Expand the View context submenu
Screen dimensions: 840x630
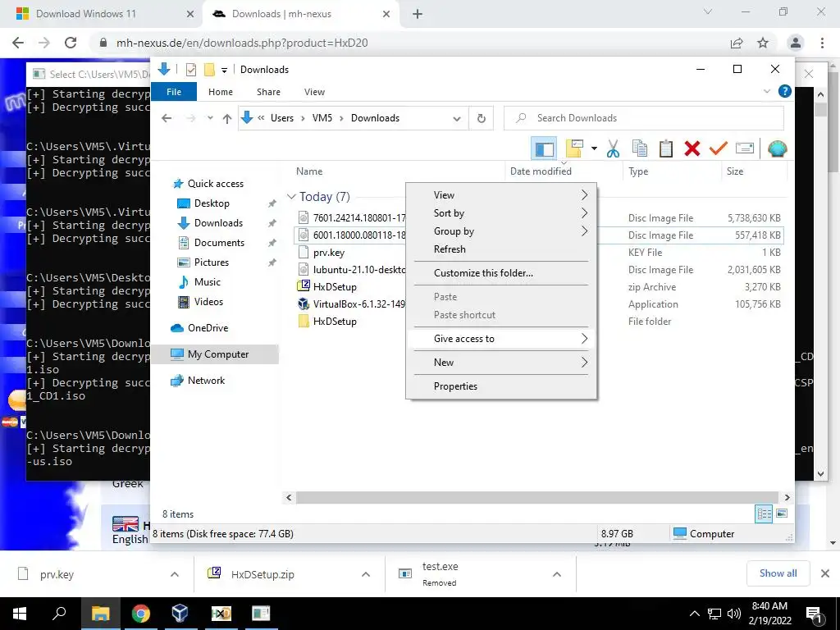[x=501, y=195]
